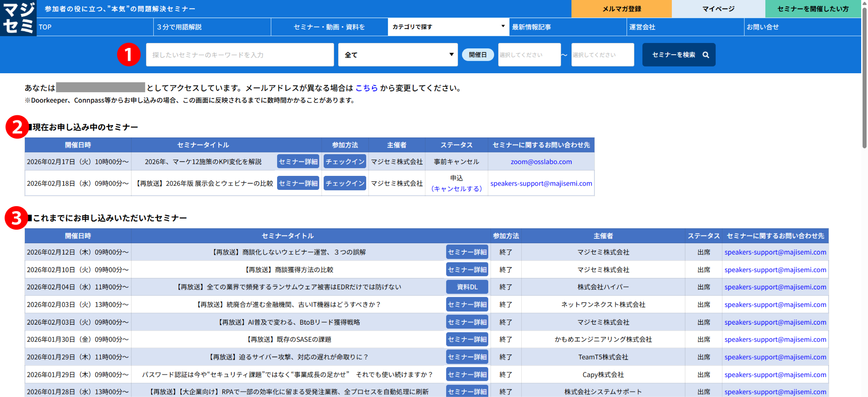This screenshot has width=868, height=397.
Task: Open the カテゴリで探す dropdown
Action: [448, 27]
